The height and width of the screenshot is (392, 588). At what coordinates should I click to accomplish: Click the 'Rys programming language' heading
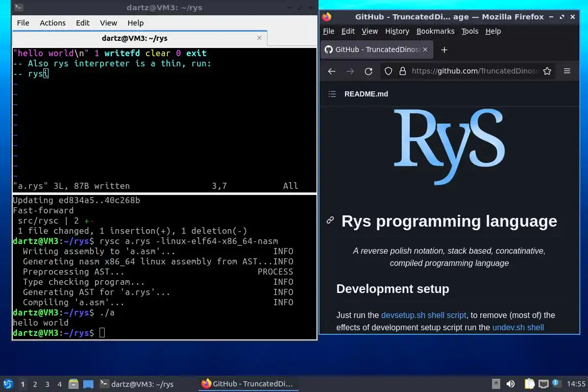pos(449,221)
